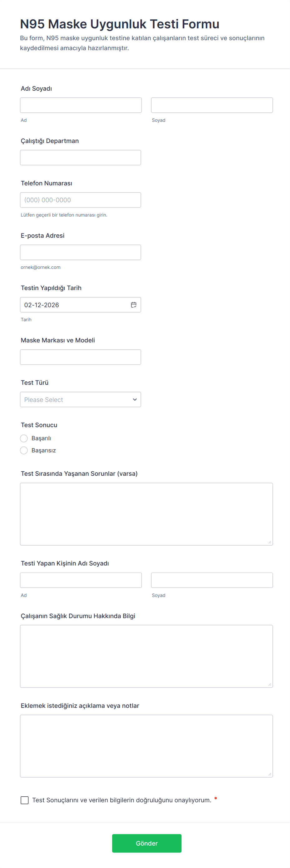The height and width of the screenshot is (868, 290).
Task: Click the resize handle of the notes textarea
Action: pyautogui.click(x=269, y=774)
